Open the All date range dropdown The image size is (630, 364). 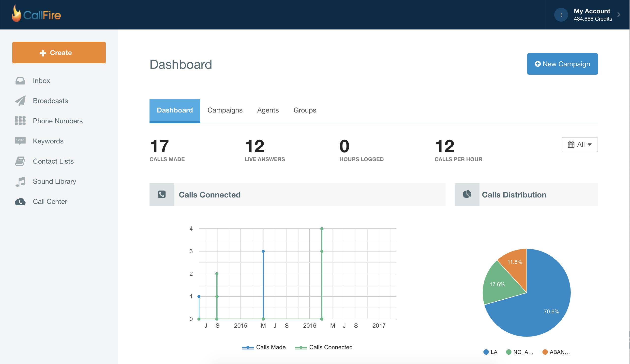[580, 144]
